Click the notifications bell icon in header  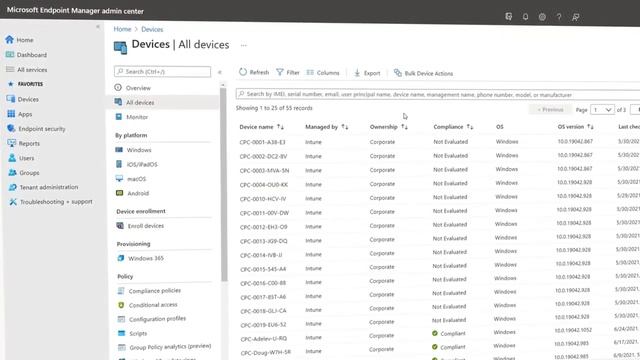tap(525, 17)
